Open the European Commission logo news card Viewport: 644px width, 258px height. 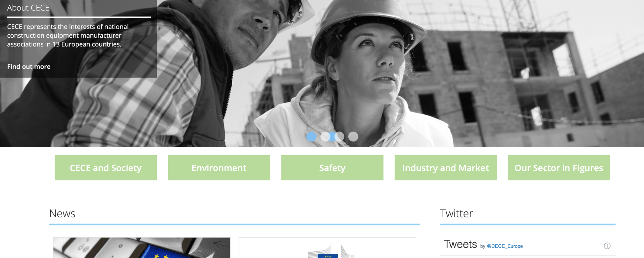[327, 248]
